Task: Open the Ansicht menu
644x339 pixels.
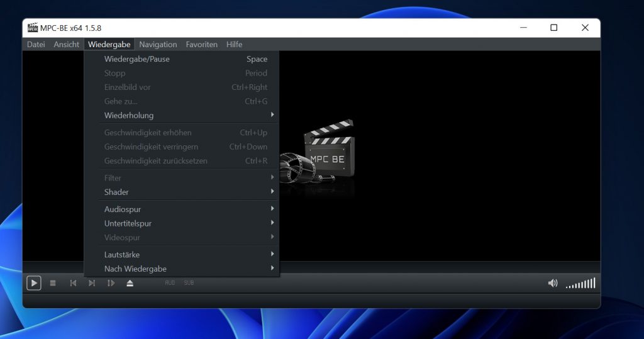Action: pos(66,45)
